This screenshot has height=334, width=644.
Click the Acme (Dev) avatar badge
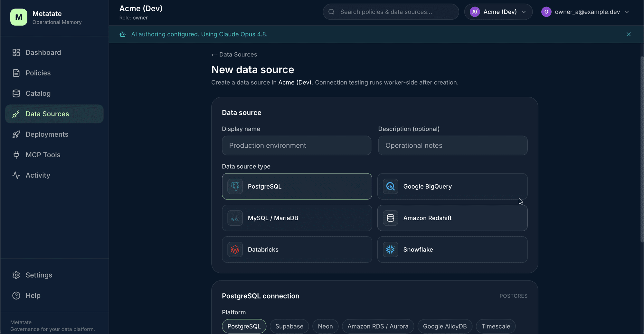pos(475,12)
